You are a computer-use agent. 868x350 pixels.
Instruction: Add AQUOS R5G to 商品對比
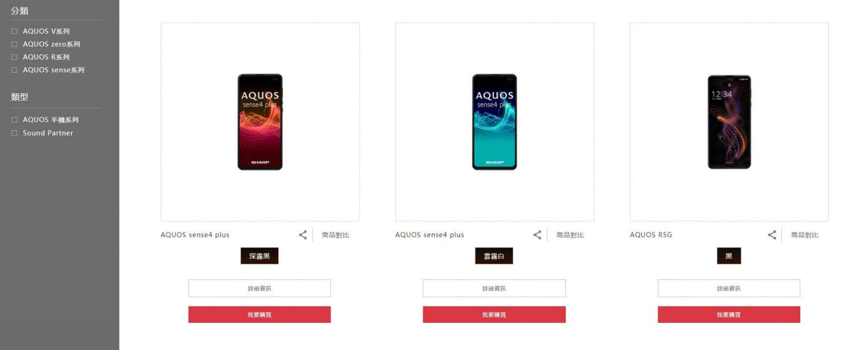pyautogui.click(x=805, y=235)
